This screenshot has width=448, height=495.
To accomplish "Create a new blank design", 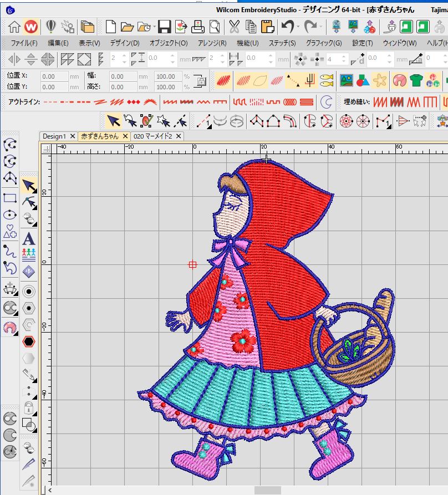I will (110, 27).
